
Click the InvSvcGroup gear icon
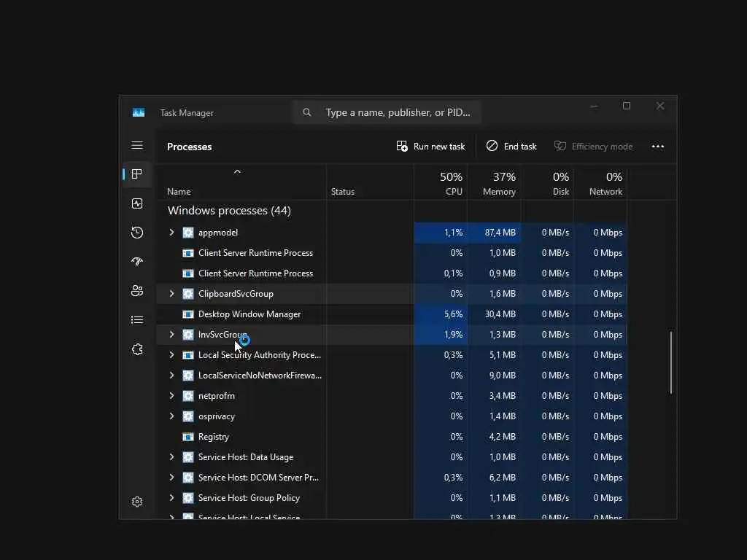pos(188,335)
